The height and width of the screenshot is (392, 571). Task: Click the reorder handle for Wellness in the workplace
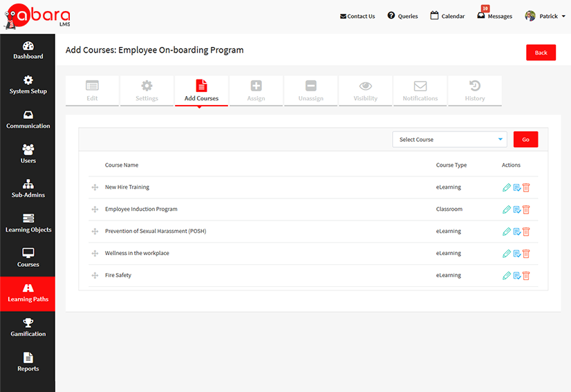95,253
